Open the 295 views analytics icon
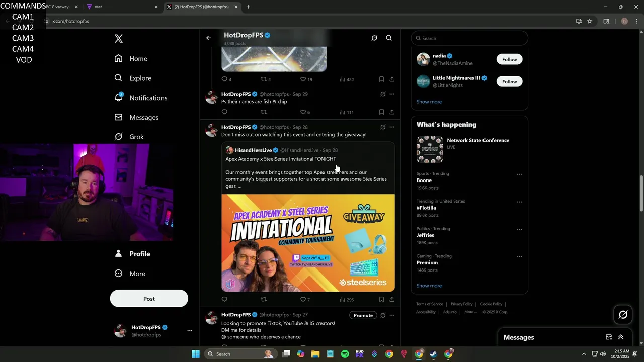The height and width of the screenshot is (362, 644). [x=343, y=299]
